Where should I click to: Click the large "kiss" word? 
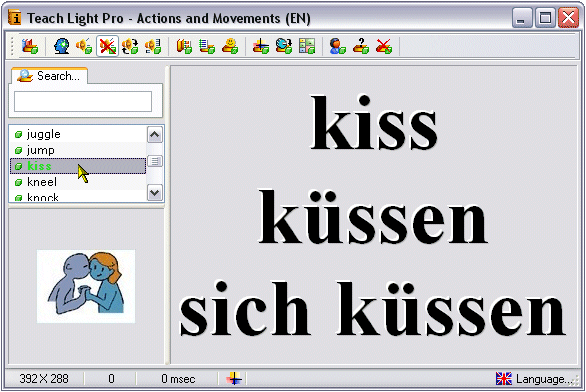coord(374,123)
